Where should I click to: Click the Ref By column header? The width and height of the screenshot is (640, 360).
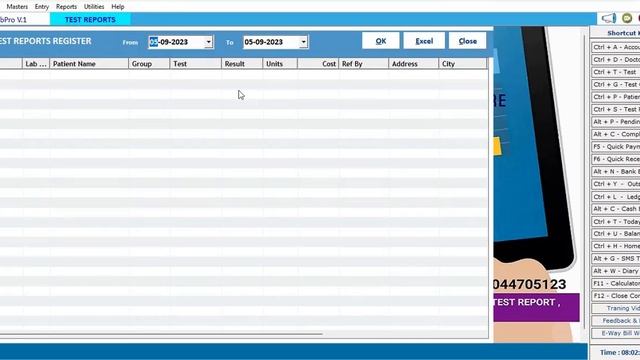pos(364,64)
